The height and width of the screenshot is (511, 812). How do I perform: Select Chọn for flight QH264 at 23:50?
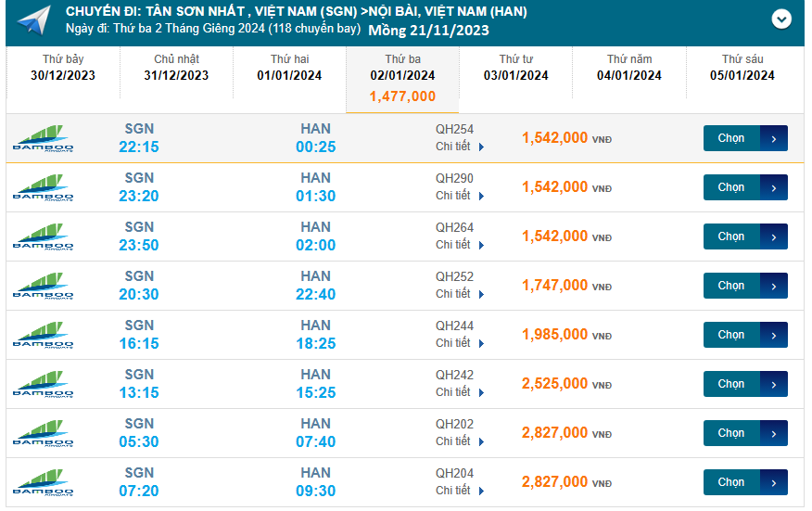tap(731, 236)
